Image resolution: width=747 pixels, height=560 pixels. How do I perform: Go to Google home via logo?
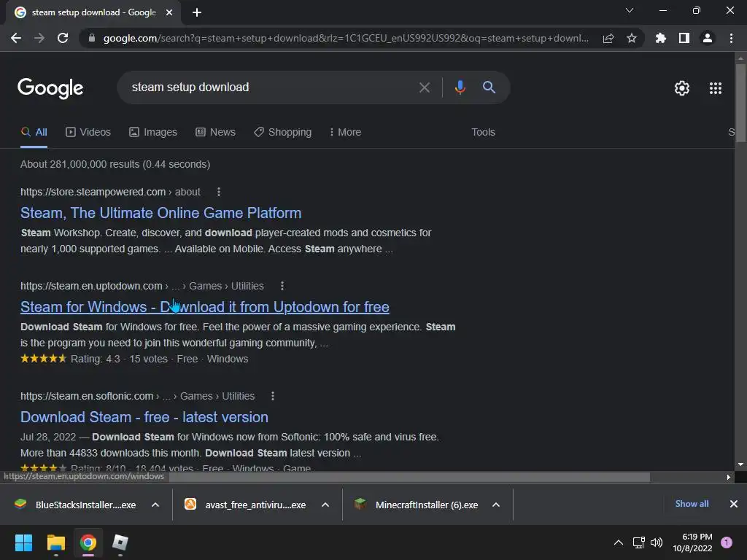click(50, 88)
